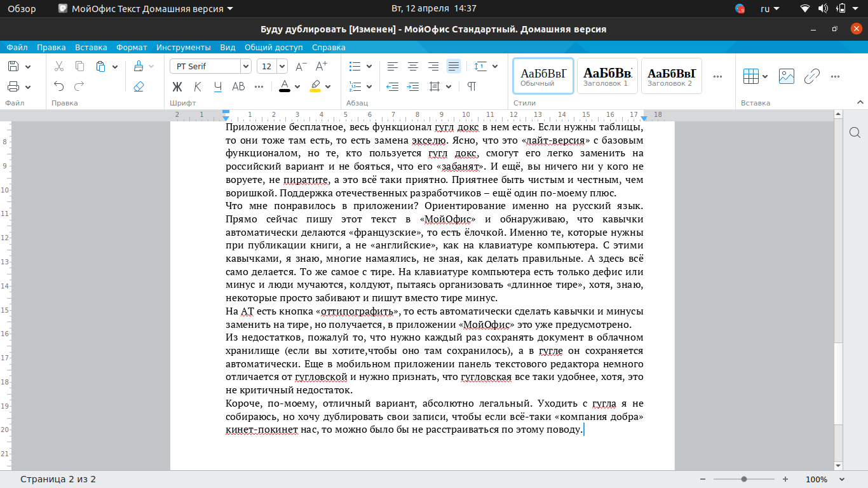Open the font color dropdown arrow
868x488 pixels.
click(x=298, y=86)
